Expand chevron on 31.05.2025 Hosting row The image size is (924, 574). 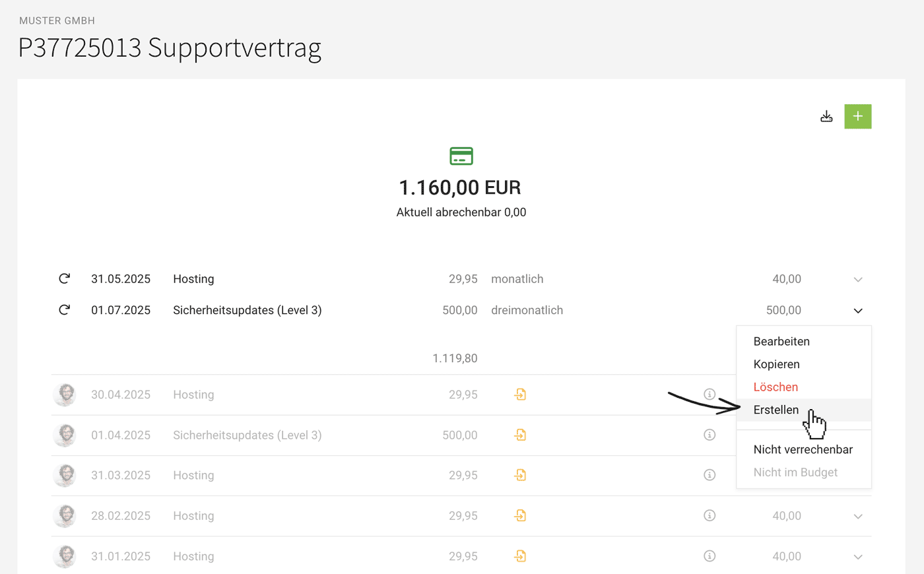tap(858, 280)
